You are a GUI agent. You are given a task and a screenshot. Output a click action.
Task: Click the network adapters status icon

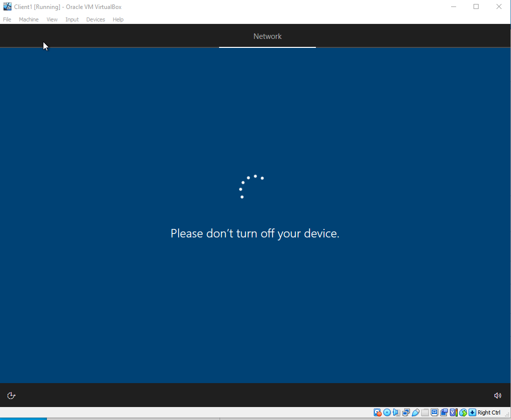(x=406, y=413)
